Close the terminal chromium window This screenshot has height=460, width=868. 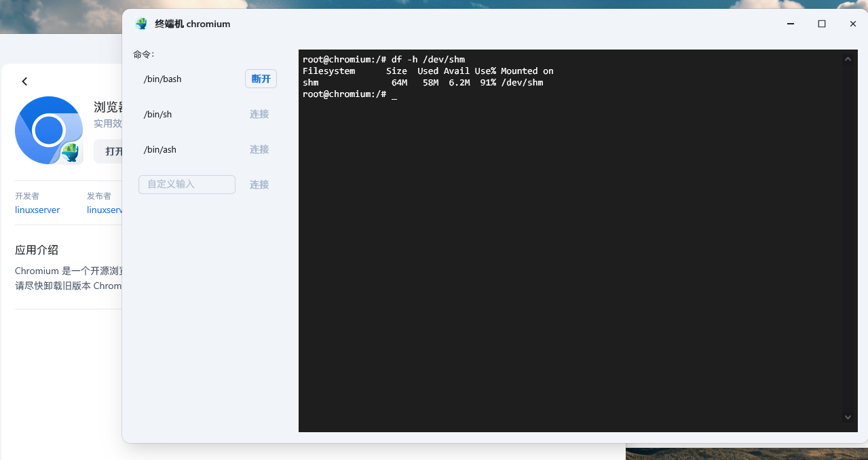(x=853, y=24)
